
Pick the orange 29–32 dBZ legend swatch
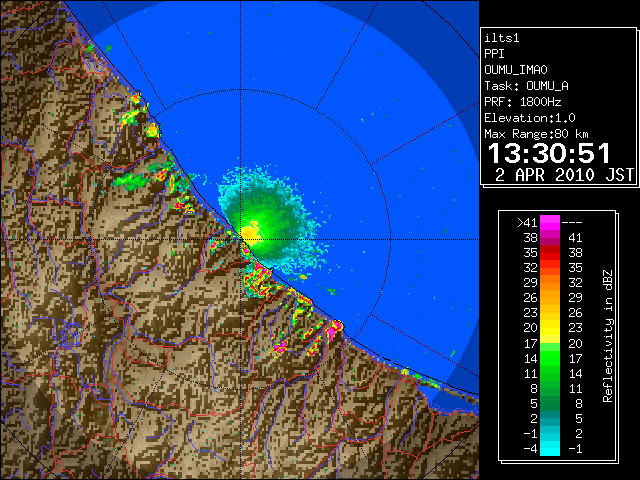pyautogui.click(x=550, y=283)
